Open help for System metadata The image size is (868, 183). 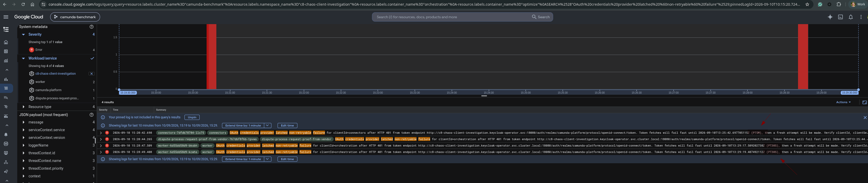click(x=91, y=27)
